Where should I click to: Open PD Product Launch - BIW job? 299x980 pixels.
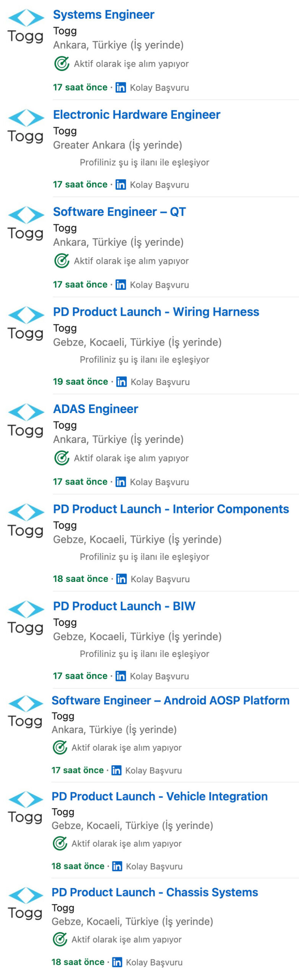click(124, 606)
